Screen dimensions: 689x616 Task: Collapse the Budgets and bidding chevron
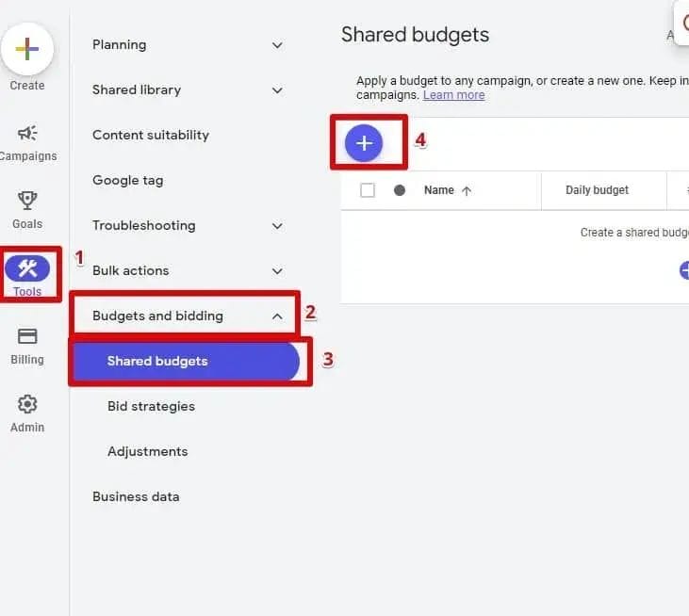[x=277, y=316]
